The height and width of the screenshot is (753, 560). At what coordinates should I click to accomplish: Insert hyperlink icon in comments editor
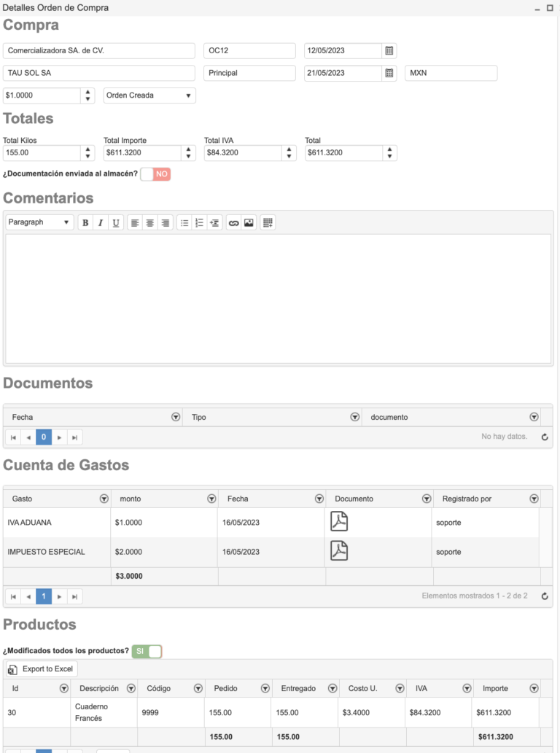pos(233,222)
